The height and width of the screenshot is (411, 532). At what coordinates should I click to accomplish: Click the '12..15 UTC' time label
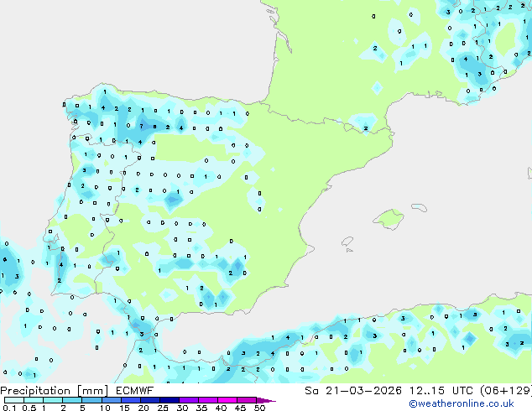[x=441, y=391]
